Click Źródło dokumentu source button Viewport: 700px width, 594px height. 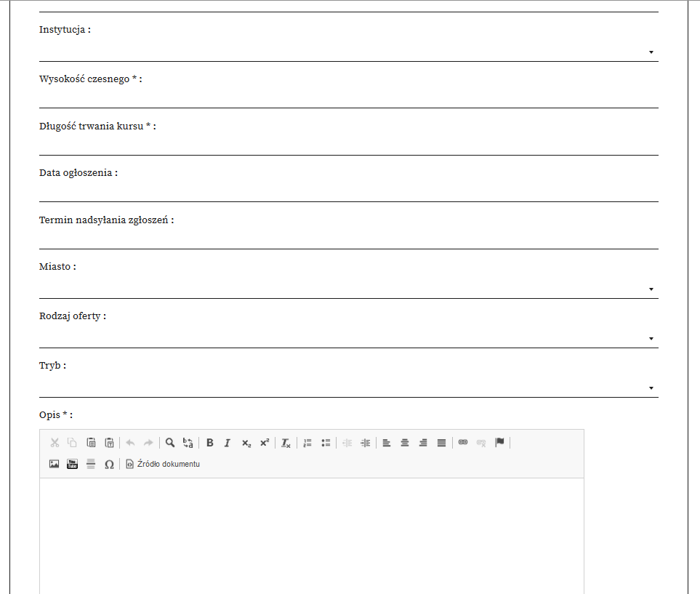tap(163, 464)
